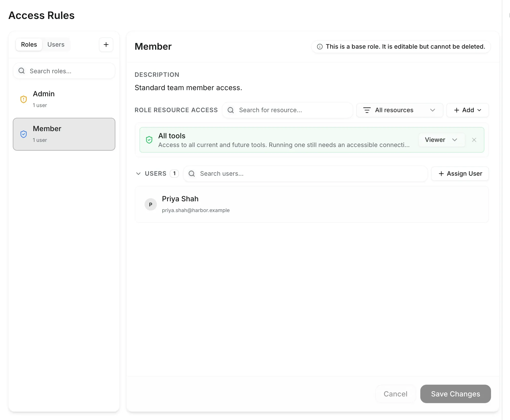Cancel the role edits
This screenshot has height=420, width=510.
click(x=395, y=394)
